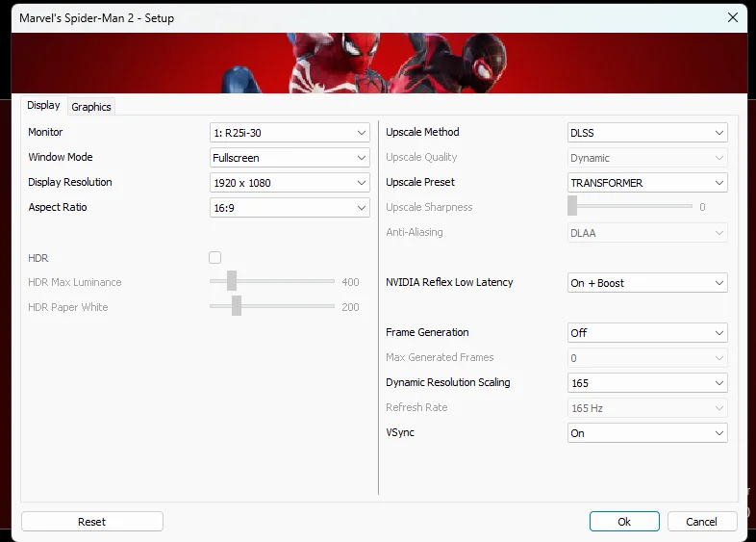Screen dimensions: 756x542
Task: Click the HDR Max Luminance slider
Action: pyautogui.click(x=272, y=281)
